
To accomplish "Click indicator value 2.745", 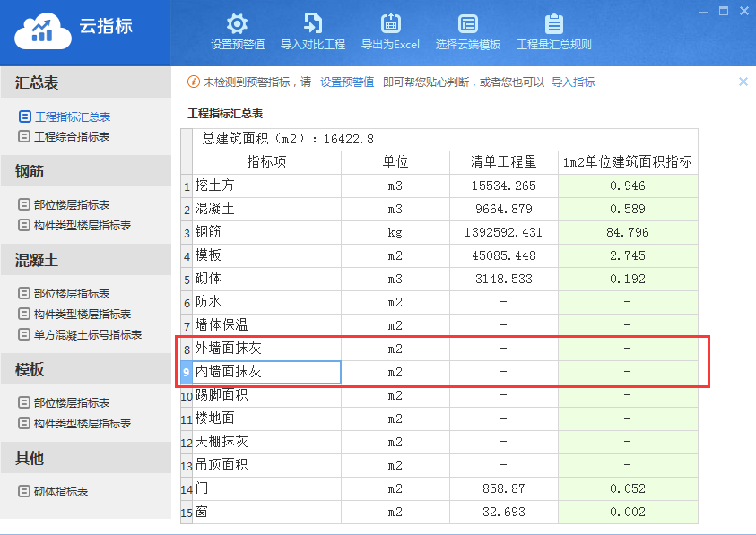I will 628,255.
